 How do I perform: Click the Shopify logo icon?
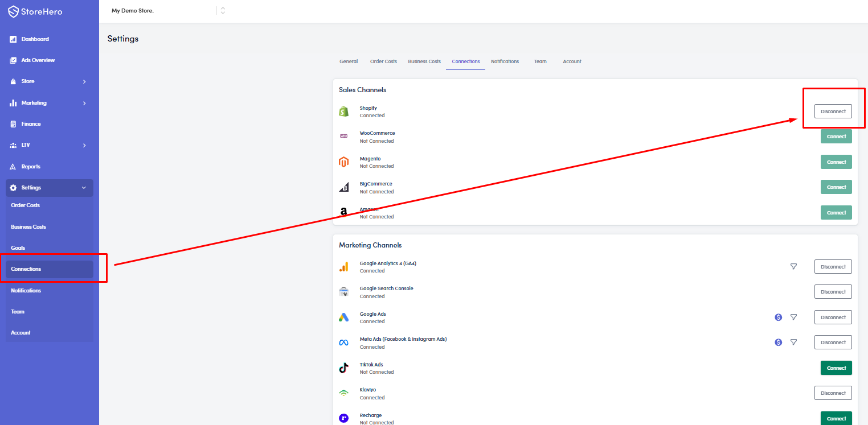pyautogui.click(x=343, y=112)
